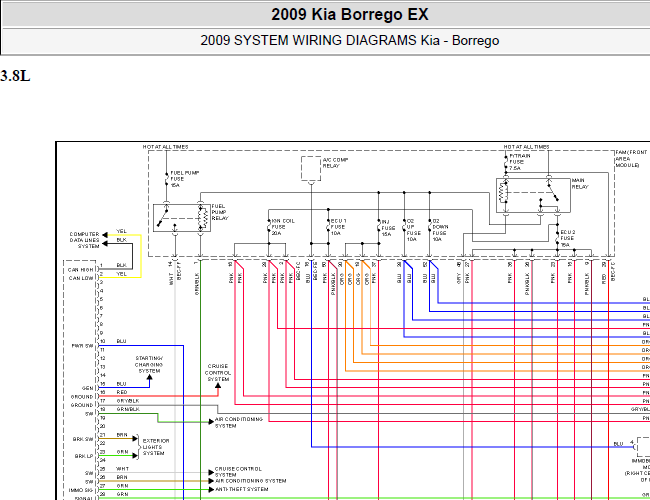Select the GEN pin label
Screen dimensions: 650x500
point(87,388)
